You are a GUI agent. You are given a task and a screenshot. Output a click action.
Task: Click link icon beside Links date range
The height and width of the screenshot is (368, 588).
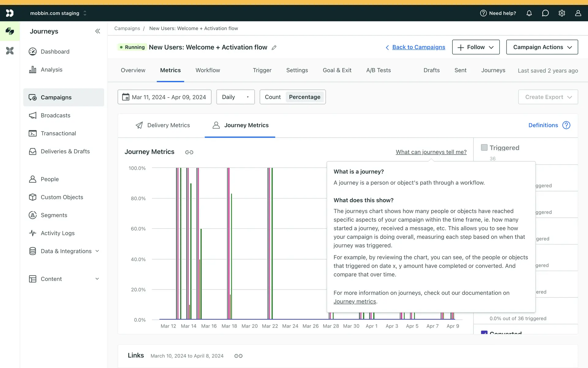(238, 356)
